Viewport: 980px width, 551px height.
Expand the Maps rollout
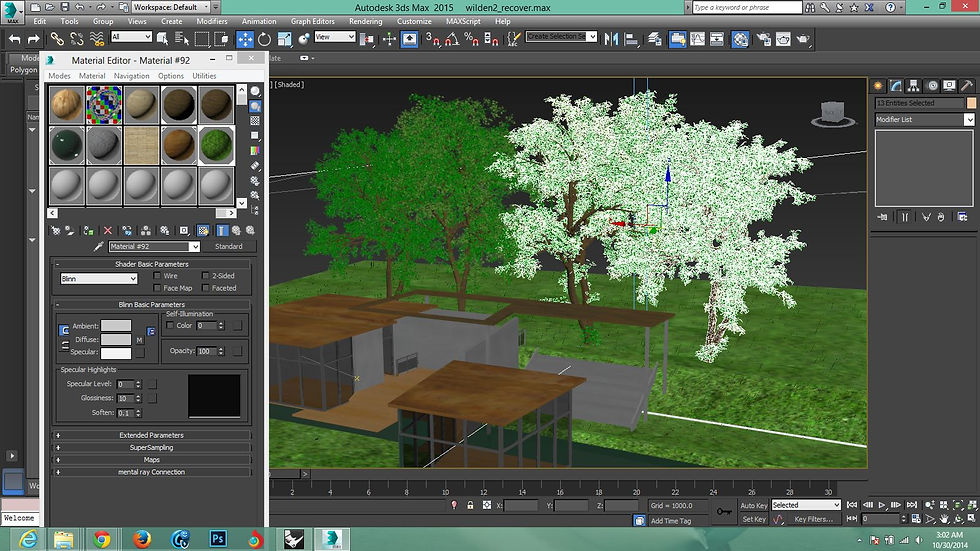tap(152, 459)
